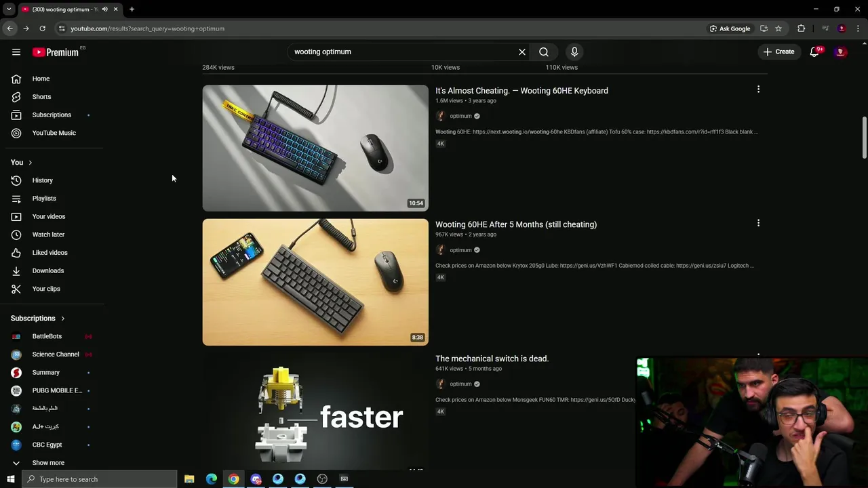Viewport: 868px width, 488px height.
Task: Open the tab search dropdown arrow
Action: [x=9, y=9]
